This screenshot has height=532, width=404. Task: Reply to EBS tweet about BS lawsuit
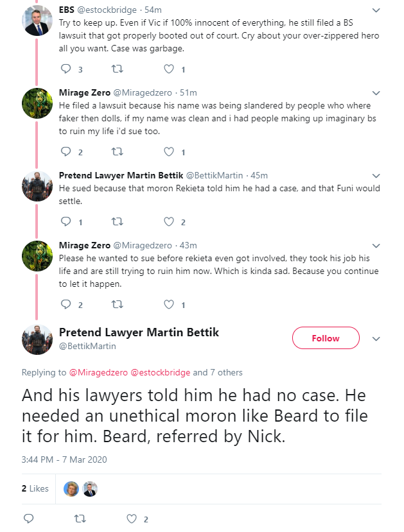(x=66, y=69)
